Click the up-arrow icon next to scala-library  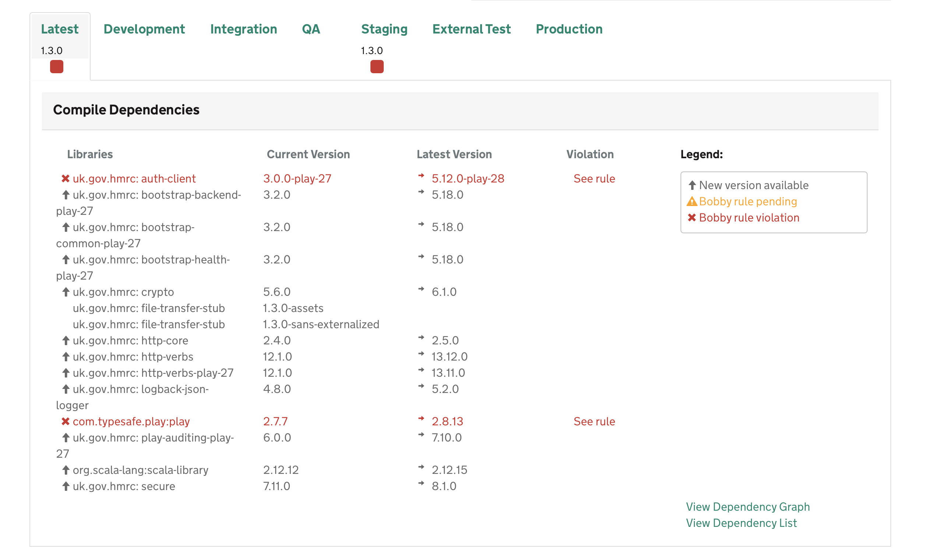66,469
